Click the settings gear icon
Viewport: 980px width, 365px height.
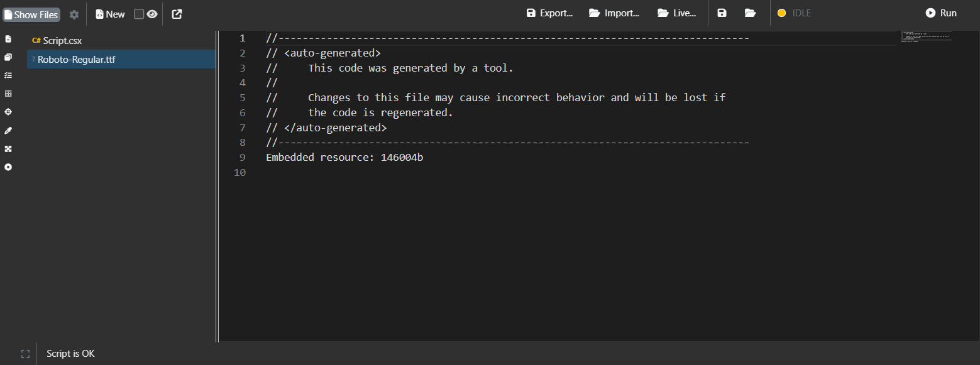point(74,14)
